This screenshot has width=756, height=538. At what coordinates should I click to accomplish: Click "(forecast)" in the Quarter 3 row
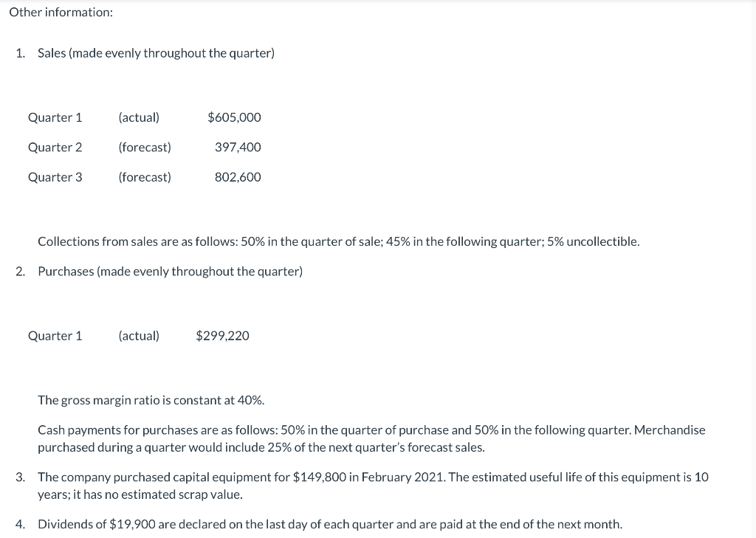tap(145, 177)
